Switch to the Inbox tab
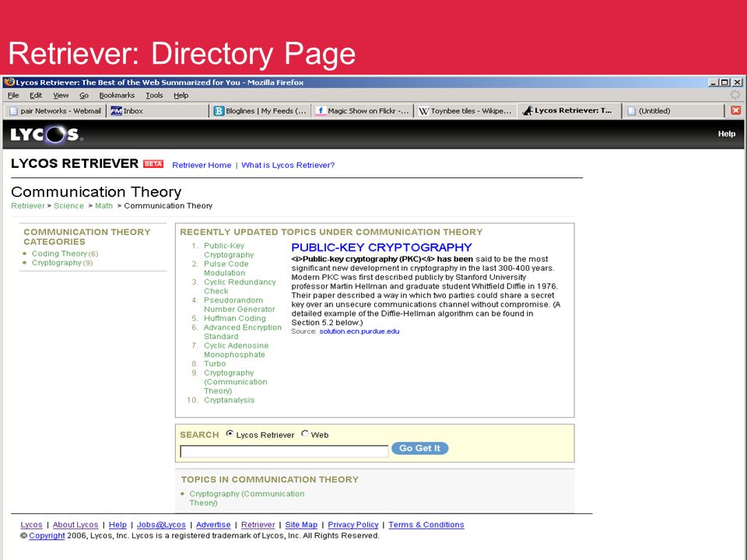This screenshot has height=560, width=747. 157,111
